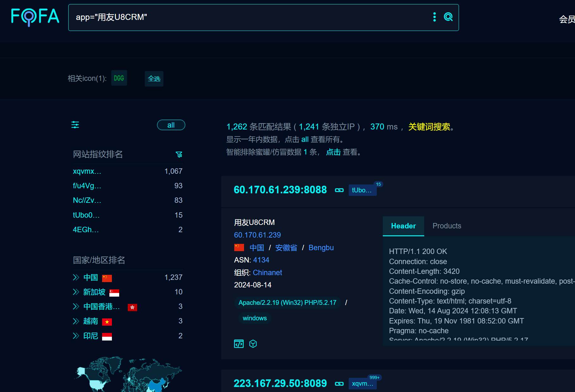
Task: Click the China flag in country ranking
Action: point(107,278)
